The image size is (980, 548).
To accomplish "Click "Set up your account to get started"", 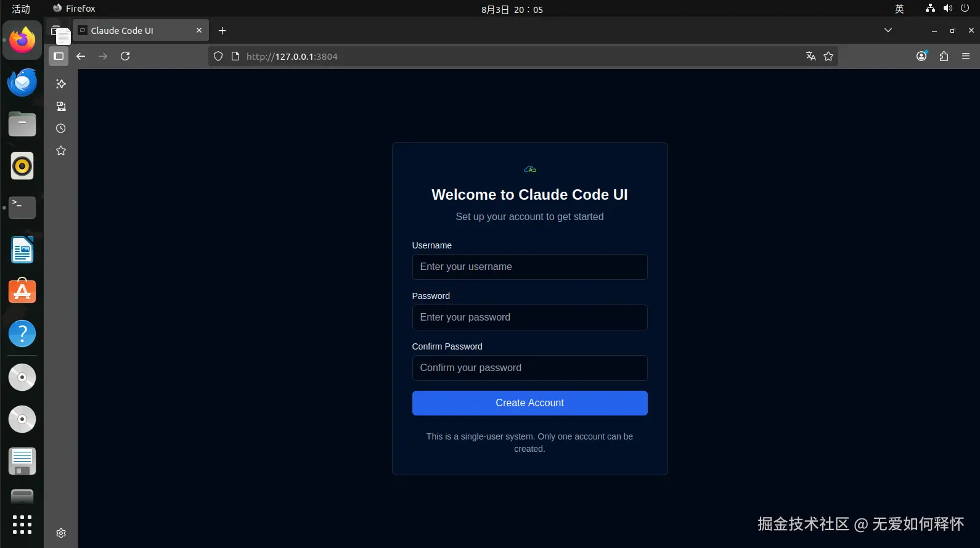I will pos(529,217).
